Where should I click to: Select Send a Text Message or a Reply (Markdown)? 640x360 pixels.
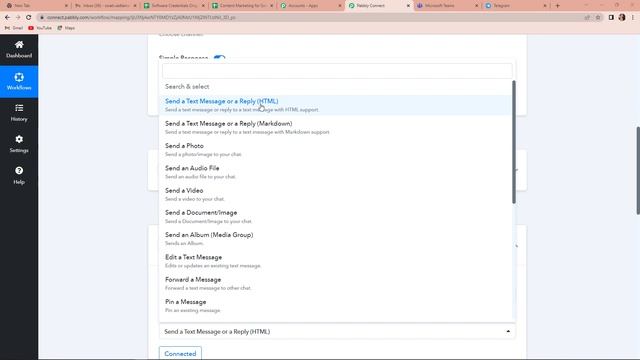point(335,127)
